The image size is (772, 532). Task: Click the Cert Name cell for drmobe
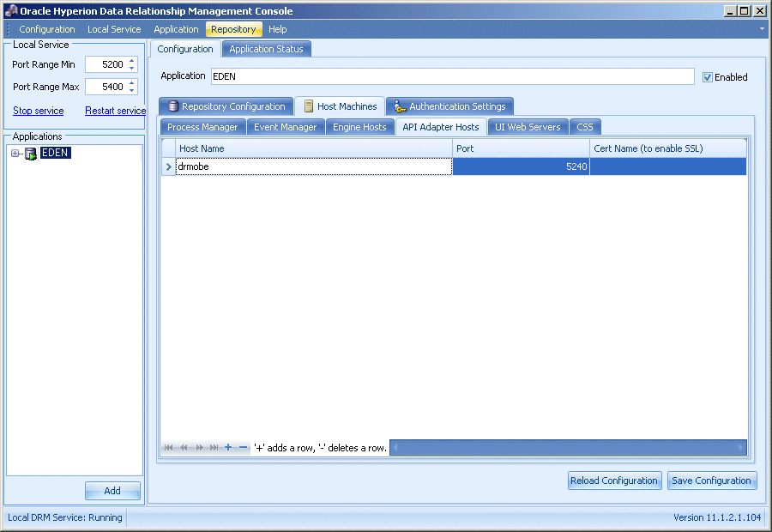[668, 167]
